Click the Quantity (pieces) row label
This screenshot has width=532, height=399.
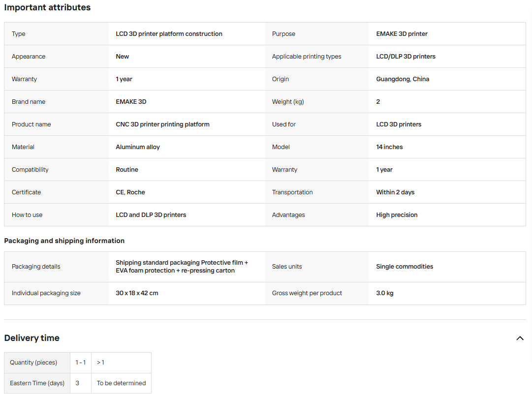tap(33, 363)
